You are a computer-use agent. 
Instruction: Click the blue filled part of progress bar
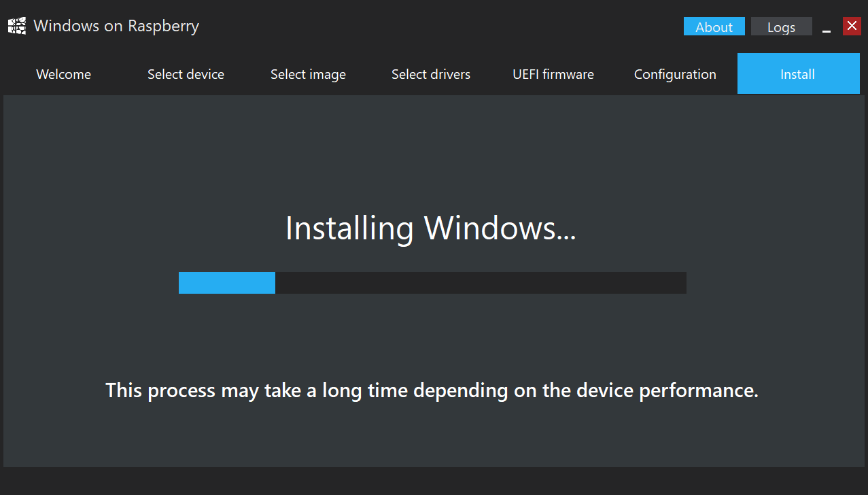(227, 283)
